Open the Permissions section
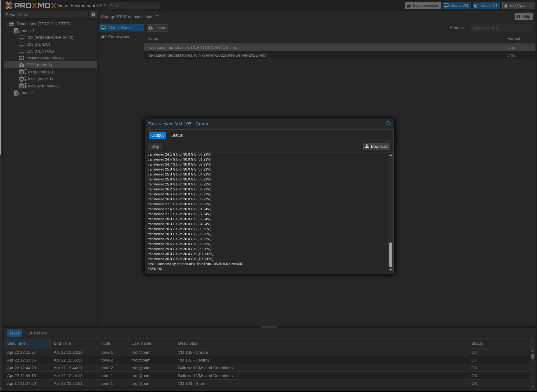This screenshot has width=537, height=392. 119,37
